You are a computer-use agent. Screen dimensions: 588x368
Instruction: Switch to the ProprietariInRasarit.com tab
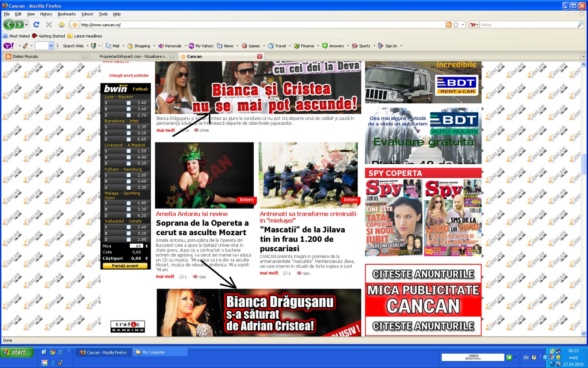pos(134,56)
